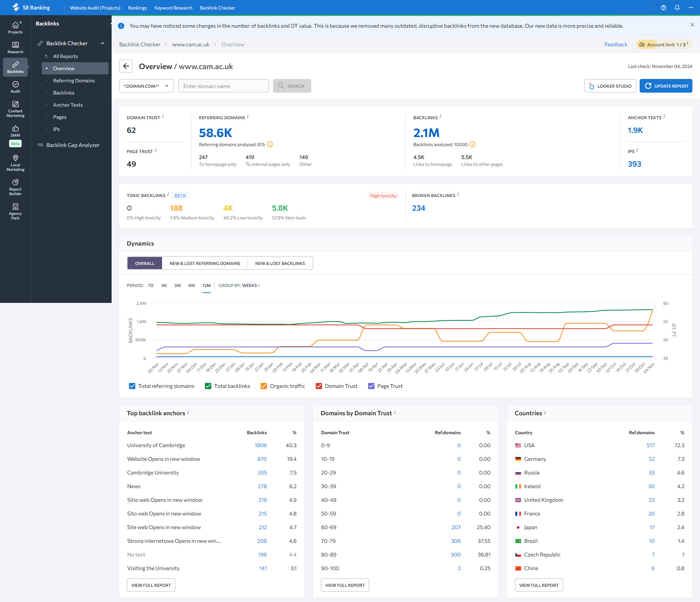This screenshot has width=700, height=602.
Task: Set chart period to 1M
Action: click(164, 285)
